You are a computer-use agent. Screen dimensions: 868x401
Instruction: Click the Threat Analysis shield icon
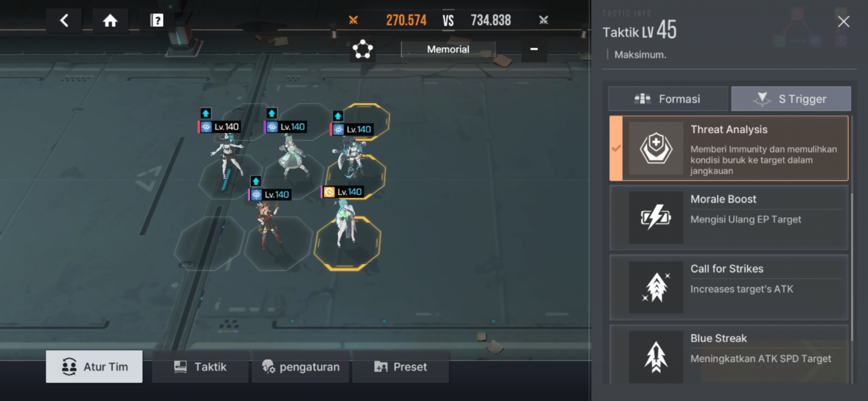656,149
